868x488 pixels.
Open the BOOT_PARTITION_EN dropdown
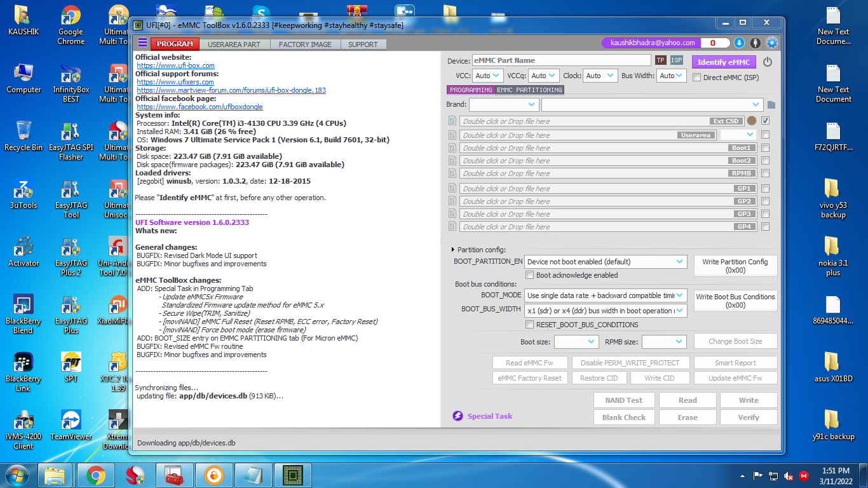pyautogui.click(x=606, y=262)
